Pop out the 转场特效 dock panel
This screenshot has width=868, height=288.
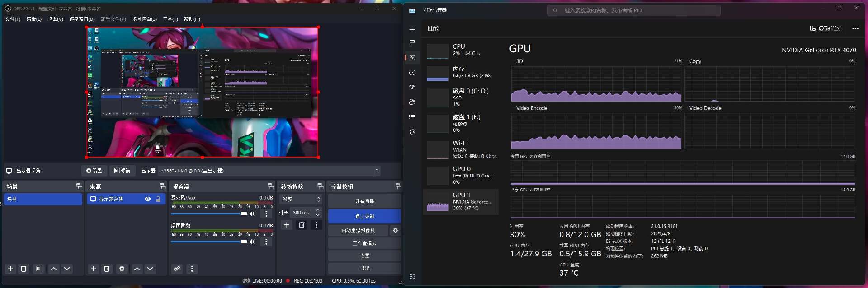[320, 186]
